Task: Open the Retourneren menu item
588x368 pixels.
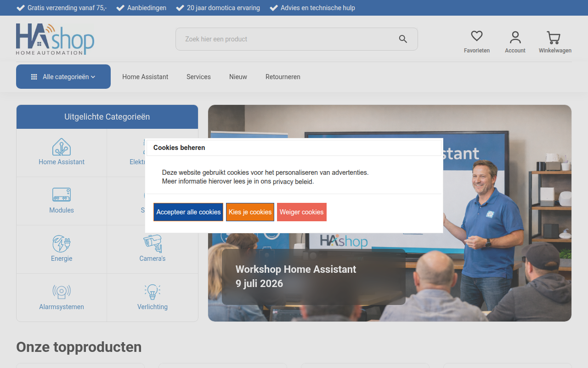Action: (283, 77)
